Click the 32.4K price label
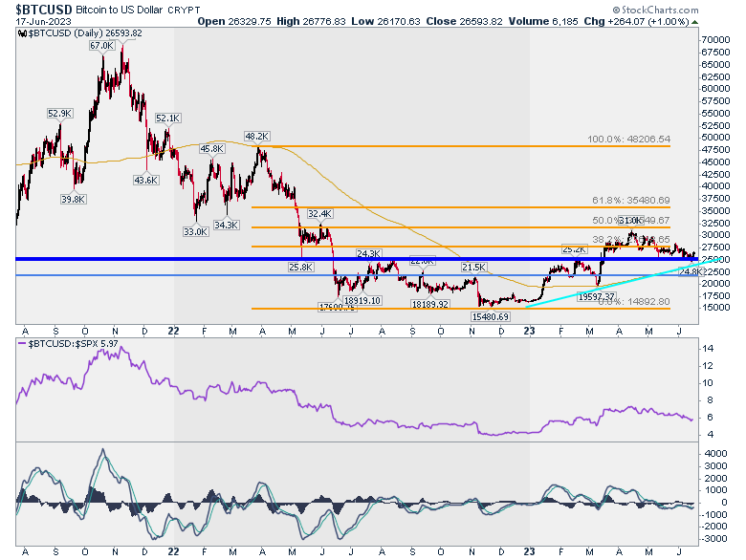This screenshot has height=560, width=746. coord(319,214)
